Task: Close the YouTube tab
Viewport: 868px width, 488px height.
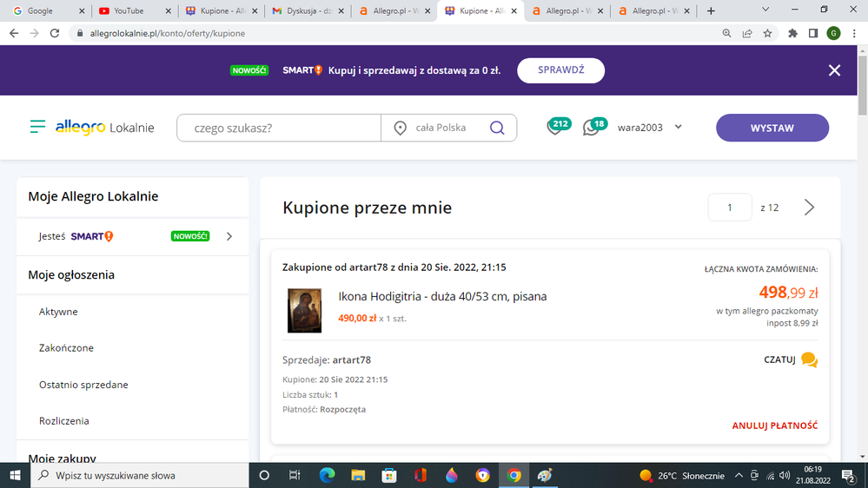Action: pos(169,11)
